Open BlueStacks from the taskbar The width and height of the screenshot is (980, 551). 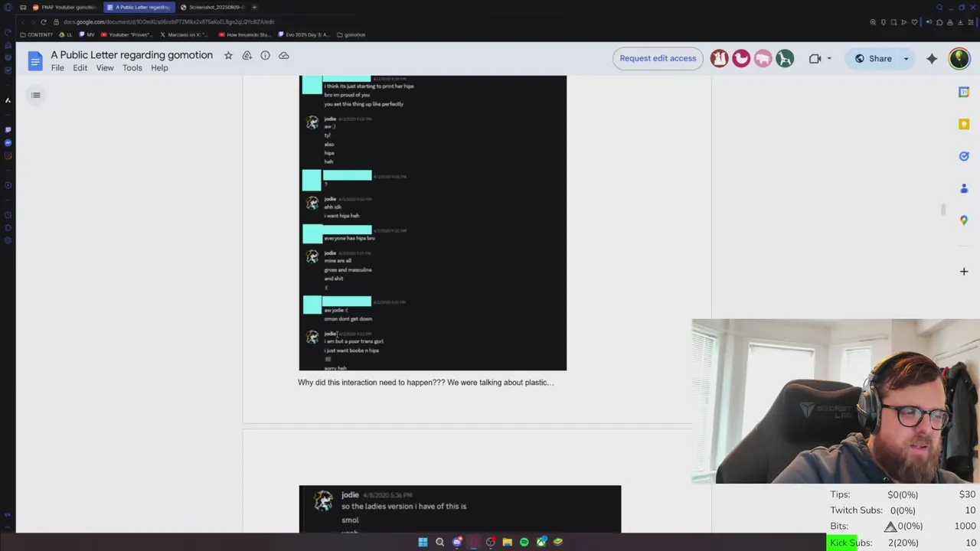(x=558, y=542)
